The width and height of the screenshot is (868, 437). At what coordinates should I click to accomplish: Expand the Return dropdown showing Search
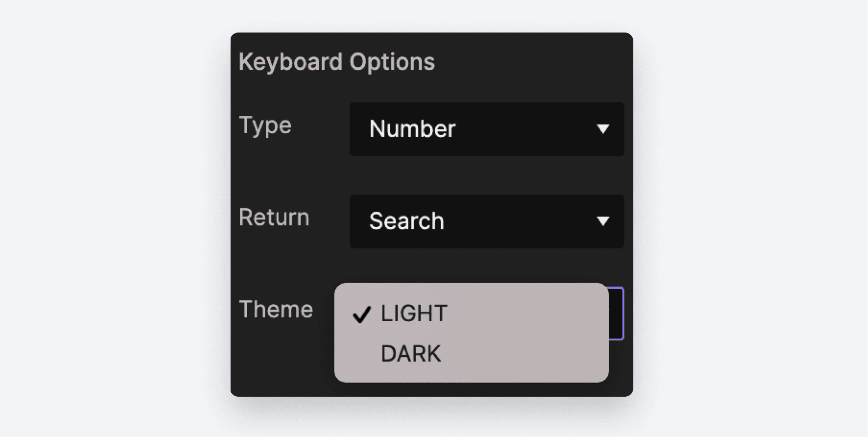[486, 221]
